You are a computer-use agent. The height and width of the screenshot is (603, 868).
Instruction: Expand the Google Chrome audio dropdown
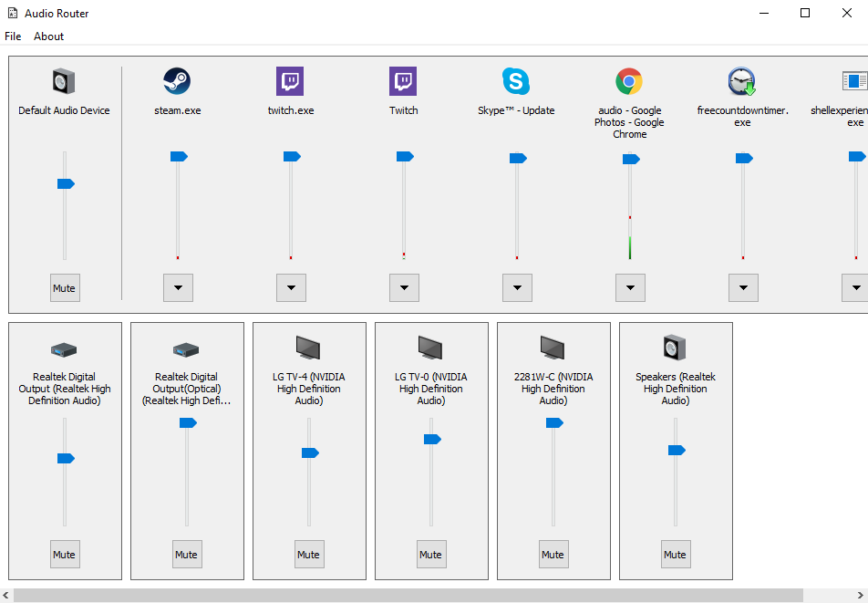631,288
